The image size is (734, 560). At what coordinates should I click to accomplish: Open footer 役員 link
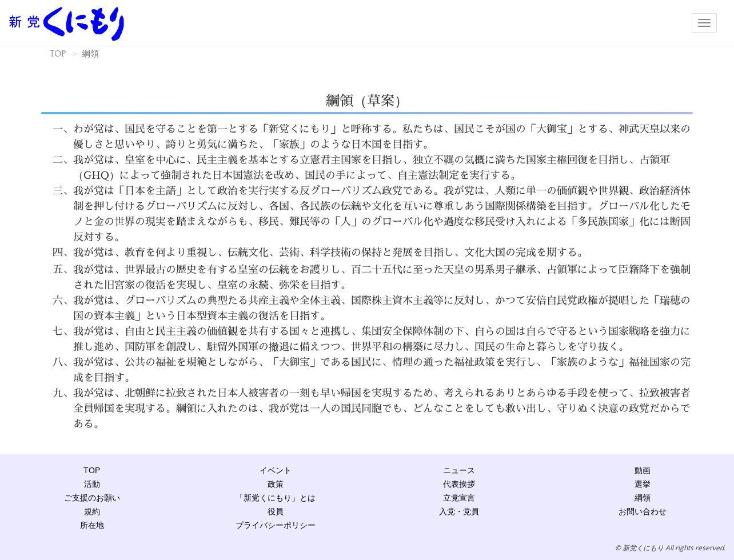(x=275, y=511)
